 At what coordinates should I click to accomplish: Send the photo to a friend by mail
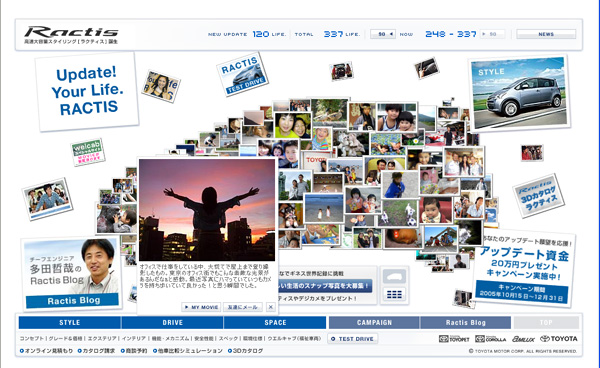243,307
